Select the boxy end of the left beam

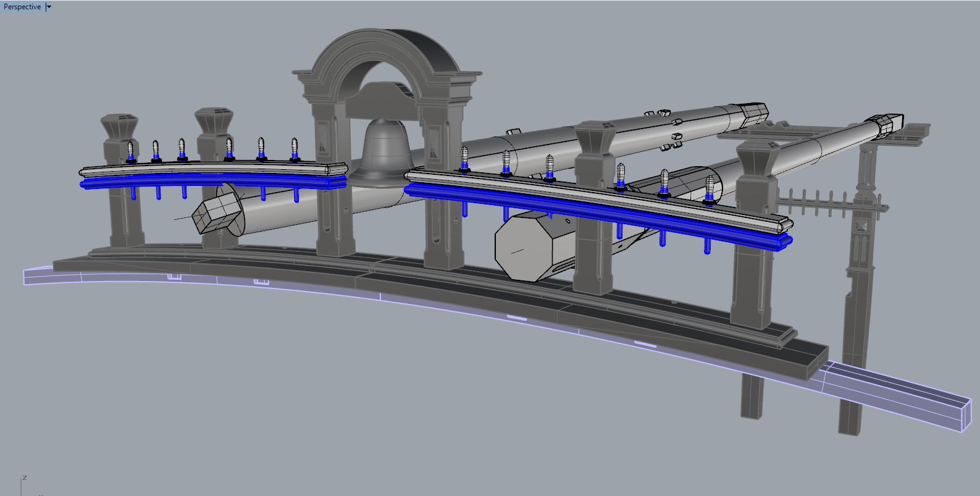[x=215, y=214]
